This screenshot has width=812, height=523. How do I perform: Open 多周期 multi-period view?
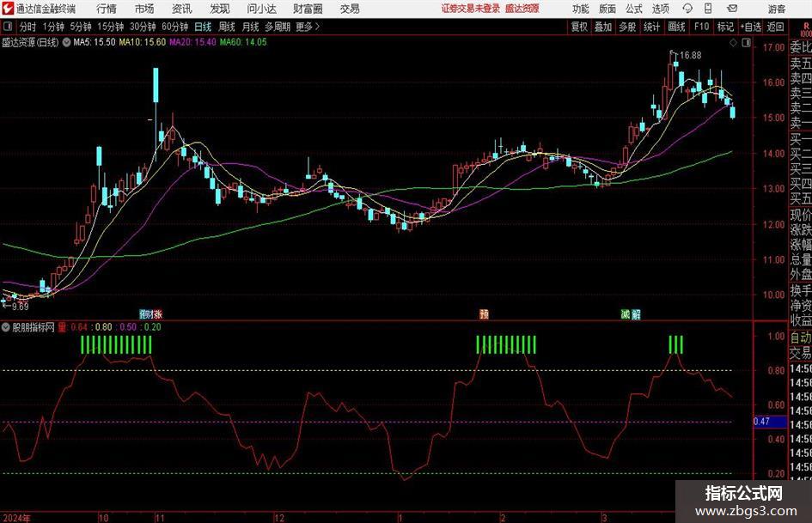coord(278,27)
